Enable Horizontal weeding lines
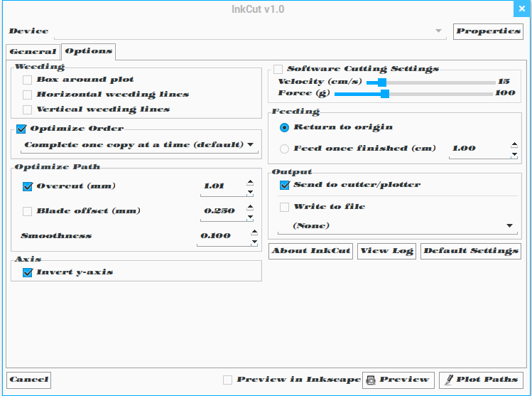Screen dimensions: 532x396 27,95
